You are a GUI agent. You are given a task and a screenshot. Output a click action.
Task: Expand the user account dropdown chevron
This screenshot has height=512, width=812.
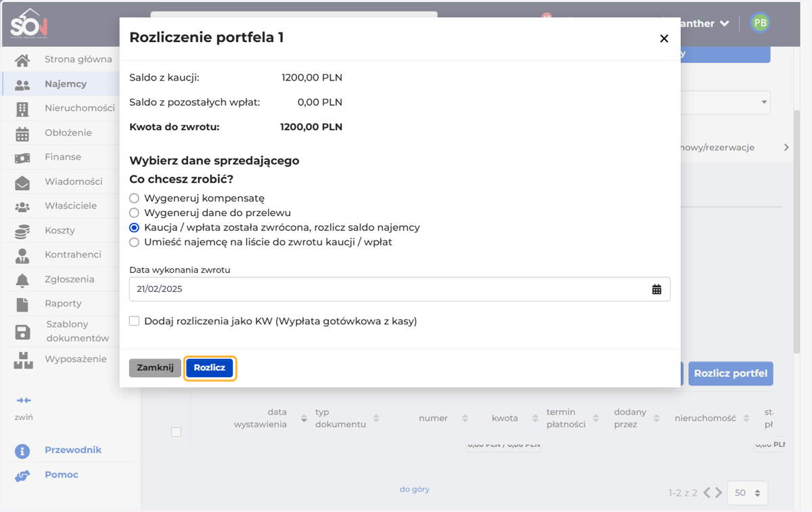pos(725,23)
